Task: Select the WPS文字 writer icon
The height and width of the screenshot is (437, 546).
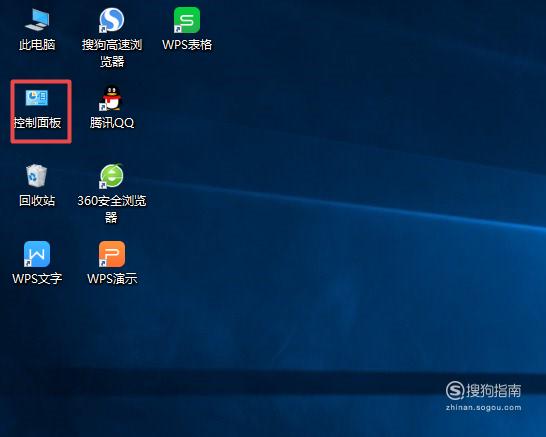Action: click(37, 254)
